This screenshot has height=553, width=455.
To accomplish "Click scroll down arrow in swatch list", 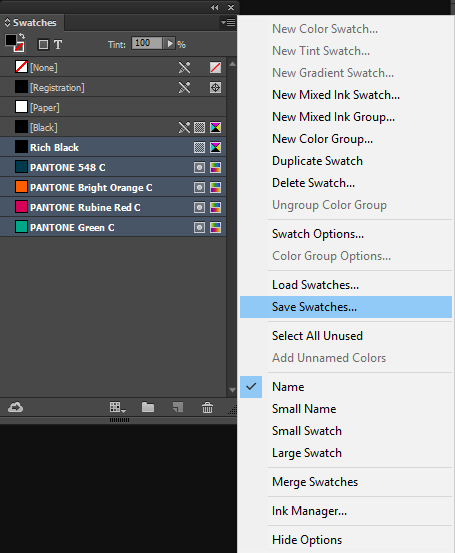I will pos(232,390).
